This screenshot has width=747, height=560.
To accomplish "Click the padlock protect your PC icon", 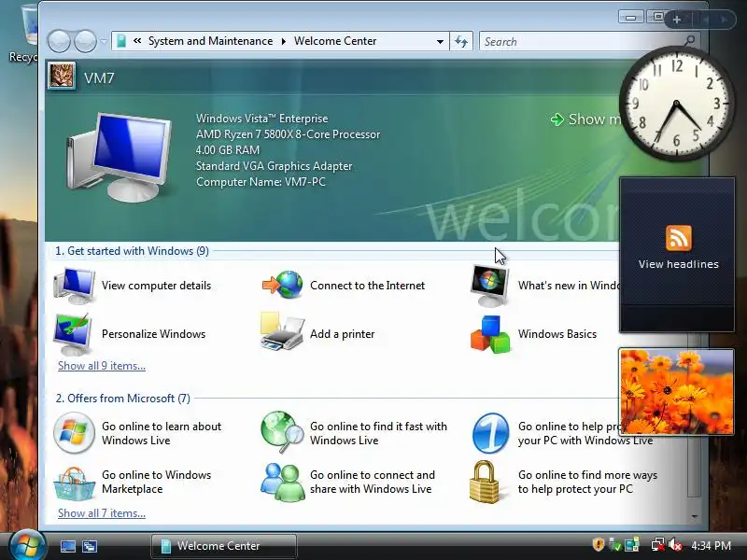I will (x=485, y=482).
